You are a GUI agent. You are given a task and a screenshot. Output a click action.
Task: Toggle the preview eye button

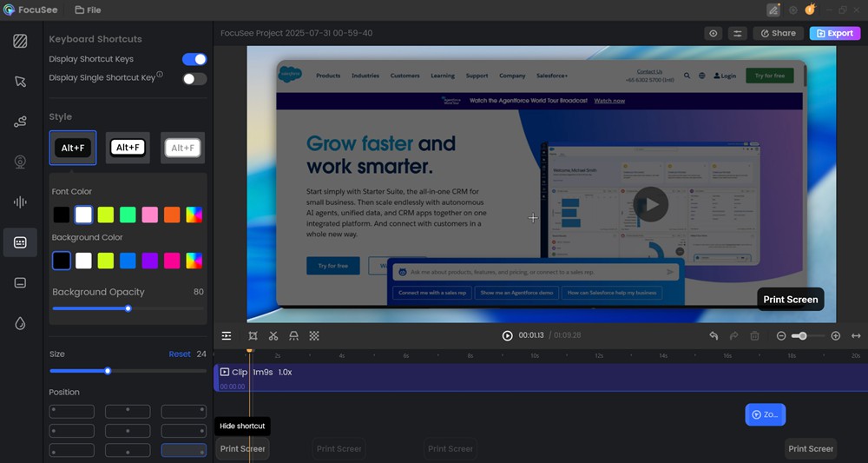pos(713,33)
